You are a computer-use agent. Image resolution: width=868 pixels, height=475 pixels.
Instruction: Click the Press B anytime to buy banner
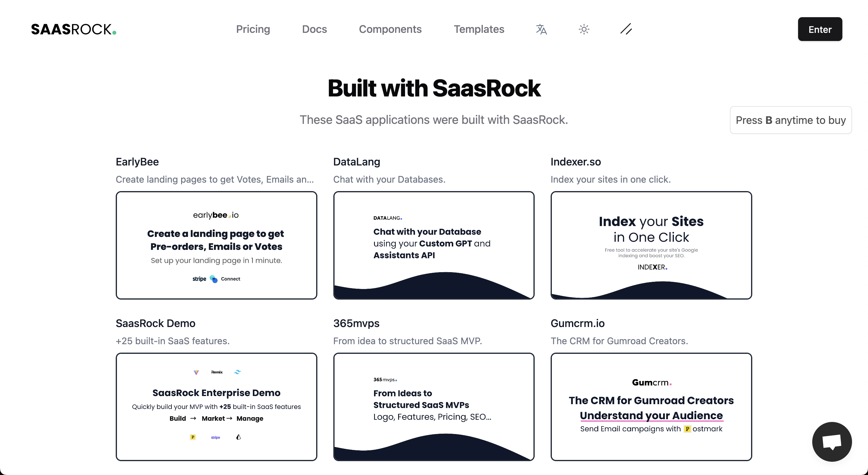tap(791, 120)
